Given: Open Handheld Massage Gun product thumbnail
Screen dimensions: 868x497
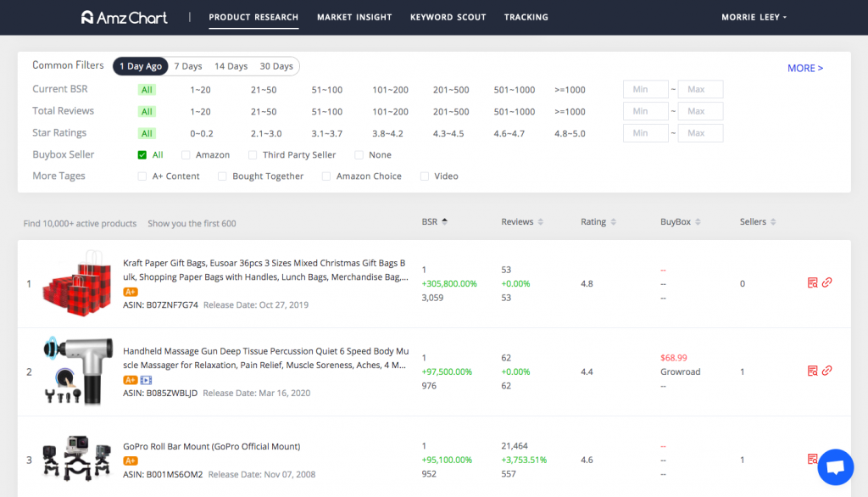Looking at the screenshot, I should tap(77, 371).
